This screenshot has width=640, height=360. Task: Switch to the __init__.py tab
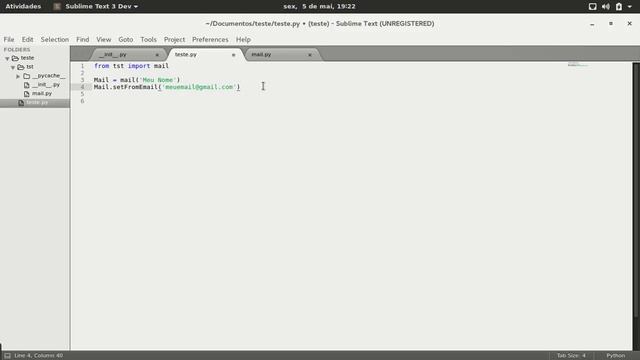[x=127, y=54]
